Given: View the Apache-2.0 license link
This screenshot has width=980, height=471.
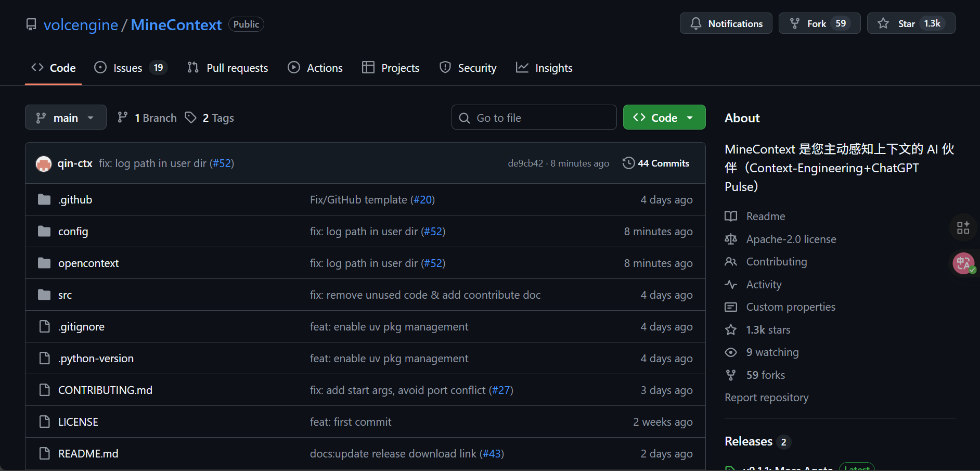Looking at the screenshot, I should (791, 239).
